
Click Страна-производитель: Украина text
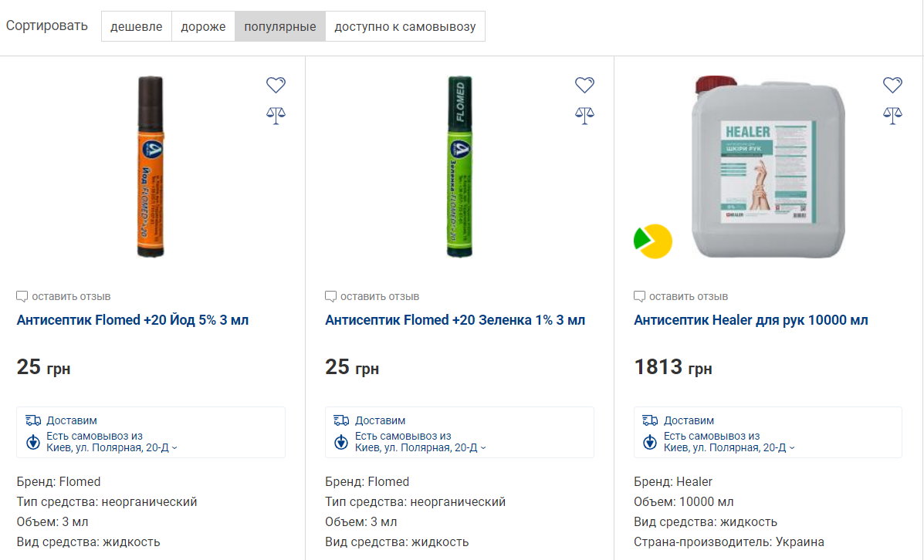tap(729, 541)
